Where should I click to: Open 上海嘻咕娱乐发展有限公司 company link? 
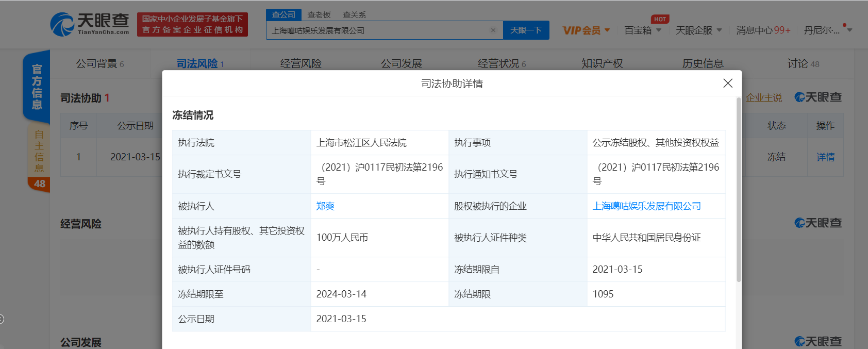click(x=646, y=206)
